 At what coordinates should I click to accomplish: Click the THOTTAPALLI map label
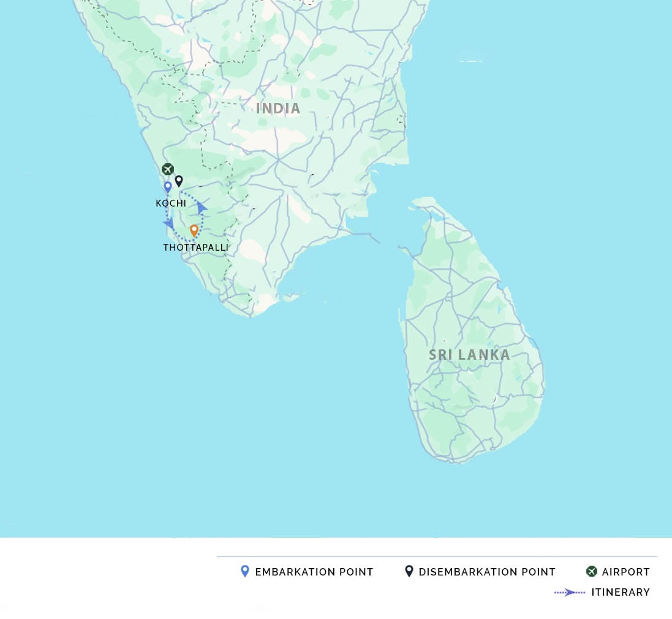click(x=195, y=248)
